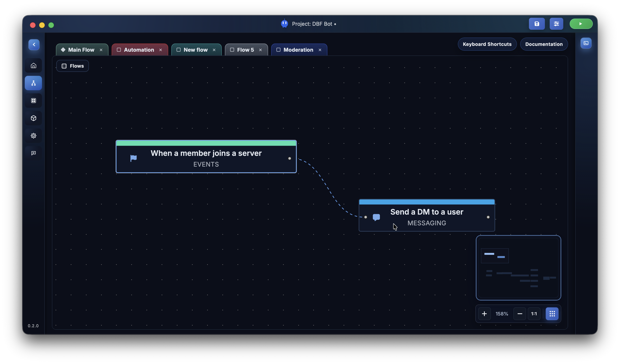Open the gear settings sidebar icon
Screen dimensions: 620x364
point(34,136)
